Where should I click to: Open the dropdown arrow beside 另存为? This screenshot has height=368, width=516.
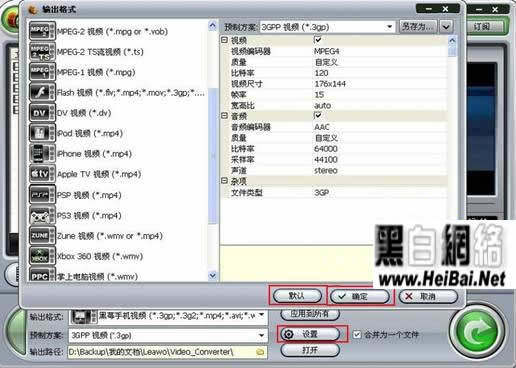446,26
